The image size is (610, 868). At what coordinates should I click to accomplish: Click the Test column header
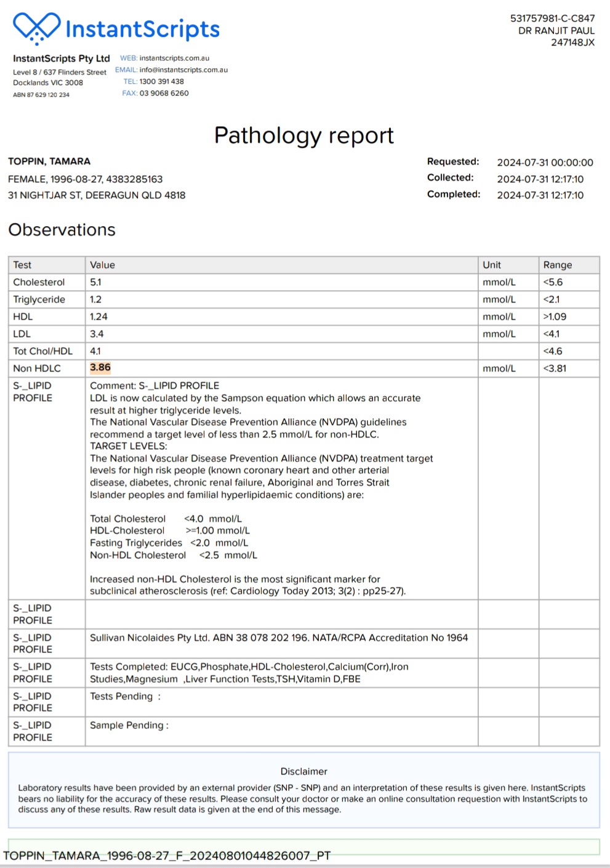(22, 265)
